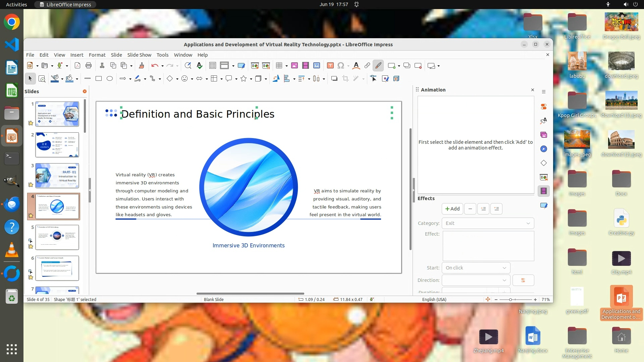The height and width of the screenshot is (362, 644).
Task: Click the Export as PDF icon
Action: point(77,66)
